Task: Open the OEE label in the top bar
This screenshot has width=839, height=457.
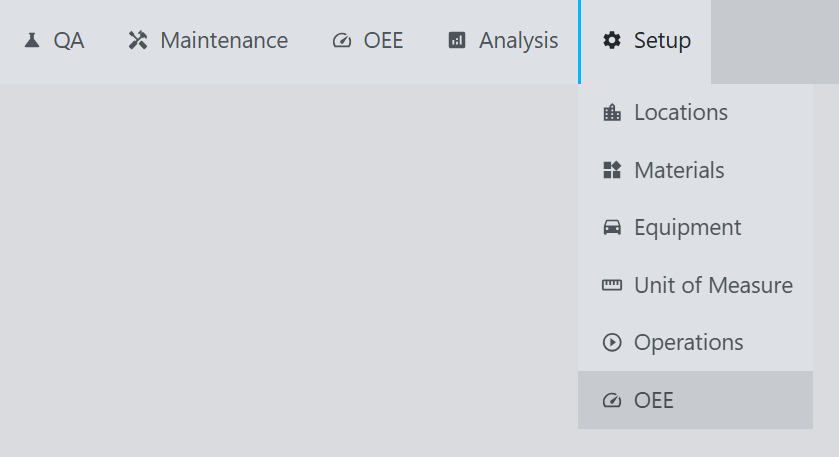Action: 383,41
